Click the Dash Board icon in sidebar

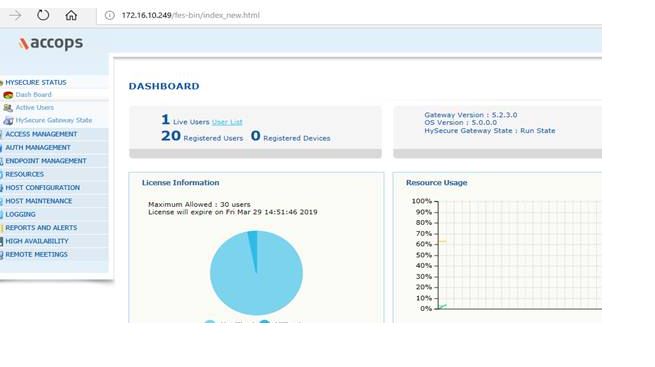click(x=8, y=95)
